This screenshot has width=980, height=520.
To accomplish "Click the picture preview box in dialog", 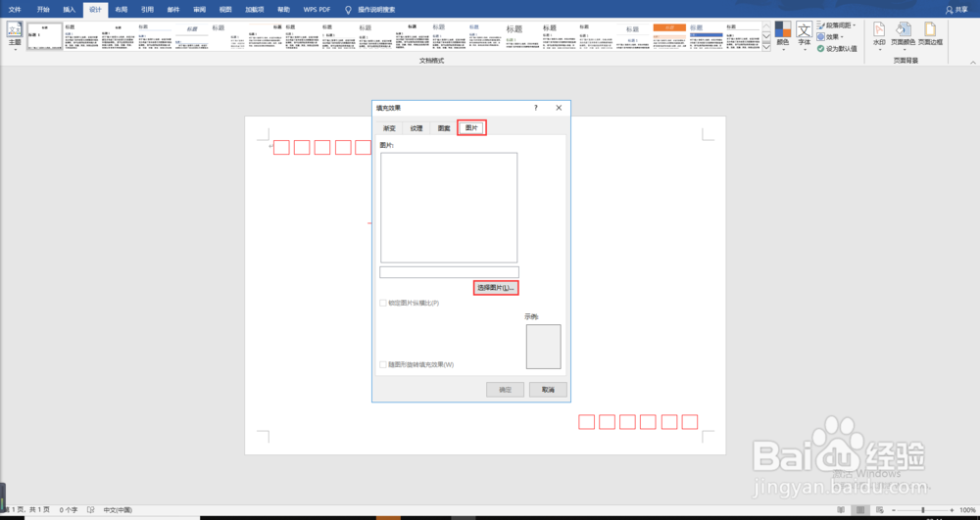I will [449, 208].
